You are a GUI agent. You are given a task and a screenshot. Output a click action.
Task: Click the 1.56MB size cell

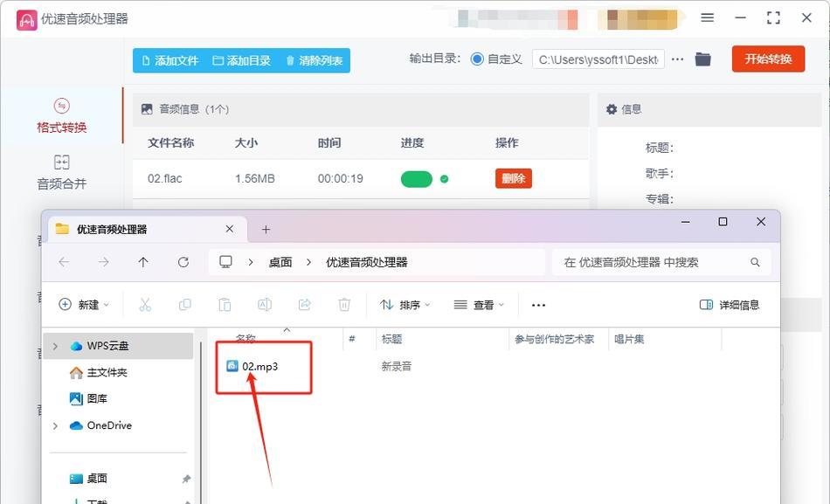(x=254, y=178)
